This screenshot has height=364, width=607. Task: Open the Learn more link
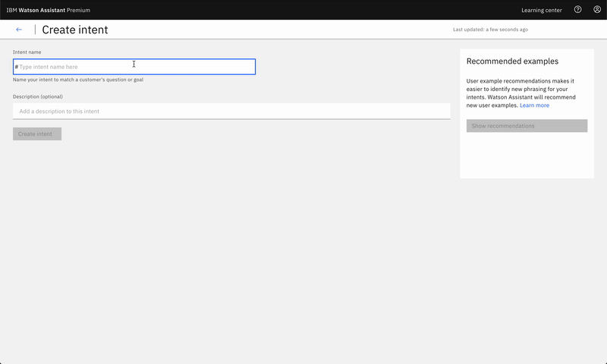pos(534,105)
